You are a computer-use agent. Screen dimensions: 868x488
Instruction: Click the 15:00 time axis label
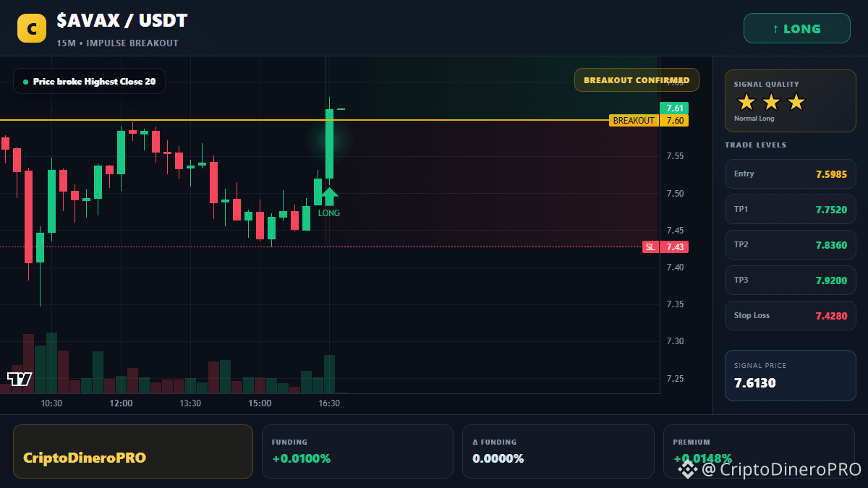point(260,403)
